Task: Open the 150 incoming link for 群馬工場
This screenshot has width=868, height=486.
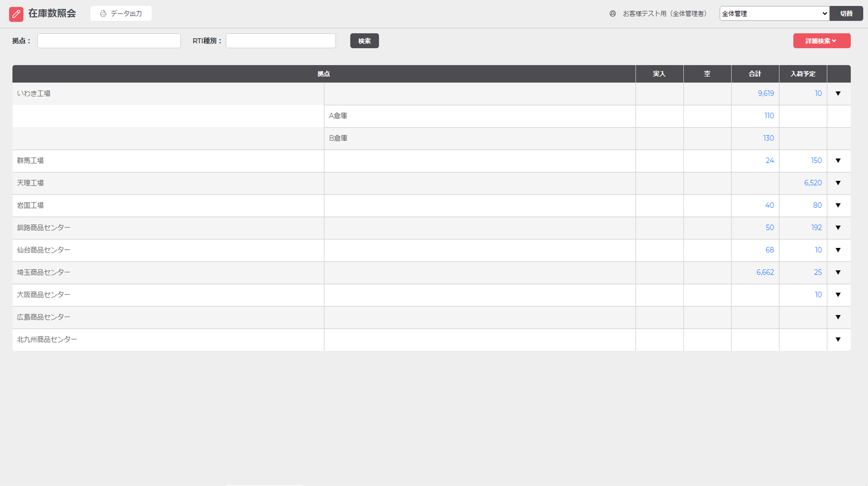Action: point(816,161)
